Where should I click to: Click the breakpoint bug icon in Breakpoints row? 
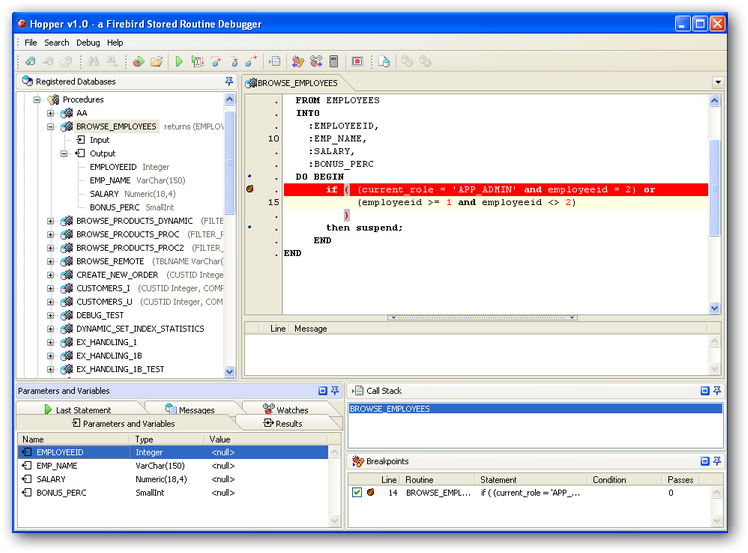click(371, 492)
